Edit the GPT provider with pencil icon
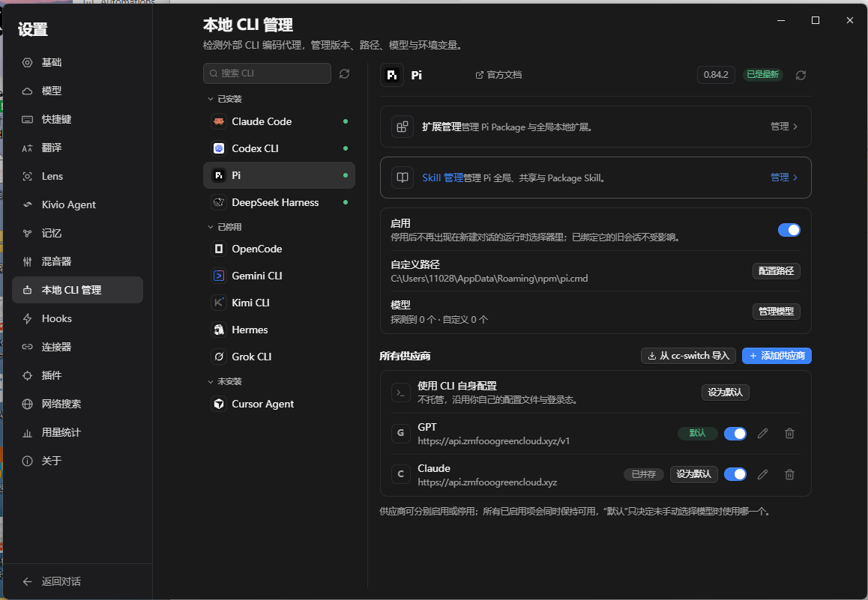This screenshot has width=868, height=600. coord(763,434)
